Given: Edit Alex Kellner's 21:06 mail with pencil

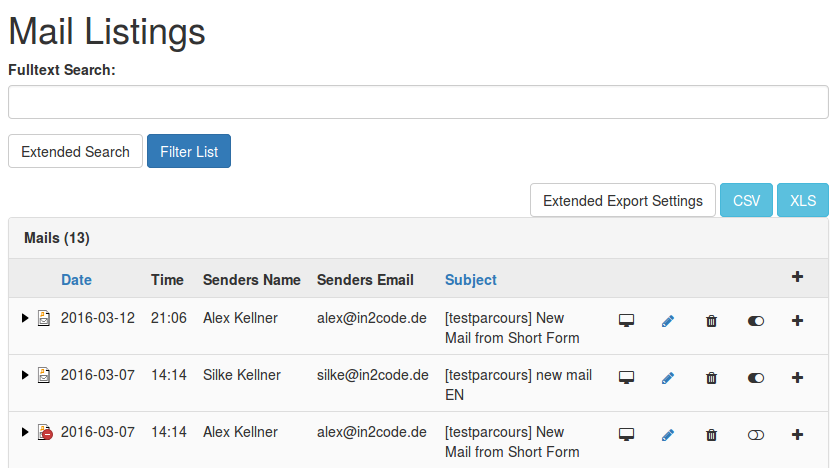Looking at the screenshot, I should click(x=668, y=321).
